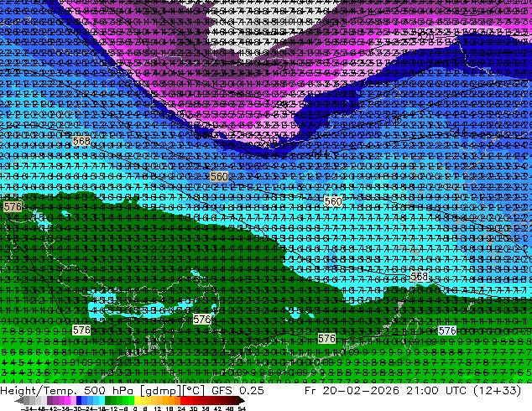Click the 'Fr' weekday abbreviation

tap(310, 390)
